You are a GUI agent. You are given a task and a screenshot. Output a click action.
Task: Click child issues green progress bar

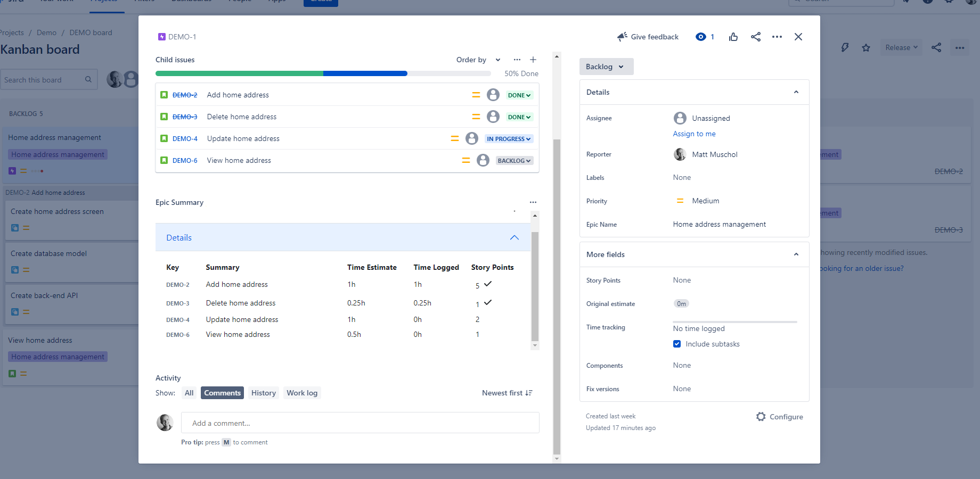pyautogui.click(x=239, y=73)
